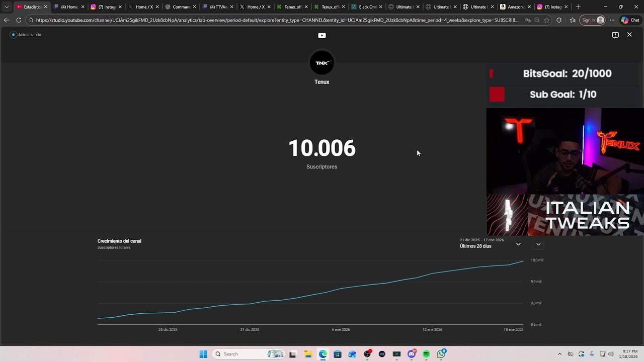Switch to the Black Om tab

tap(367, 7)
